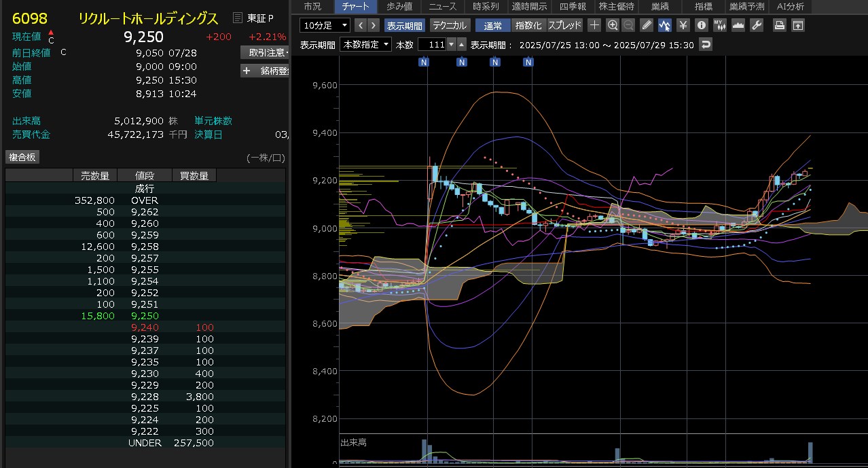Switch to 指数化 indexed mode
This screenshot has height=468, width=868.
coord(528,26)
